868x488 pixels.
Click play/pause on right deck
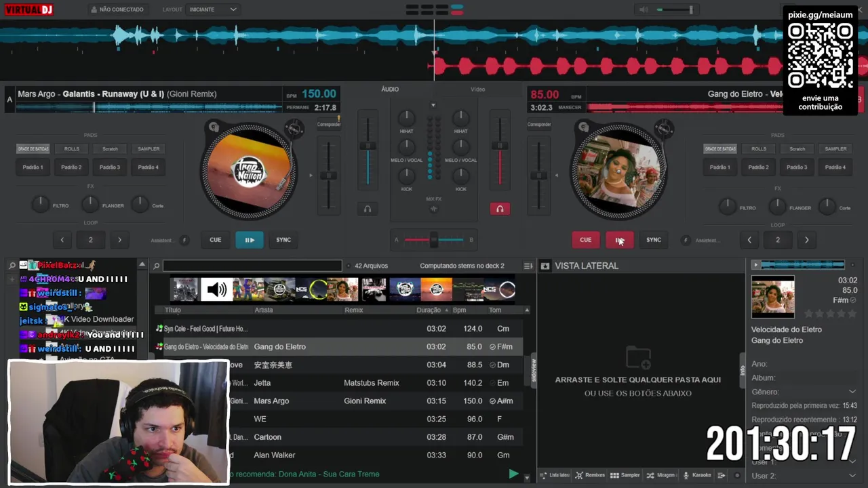tap(620, 239)
